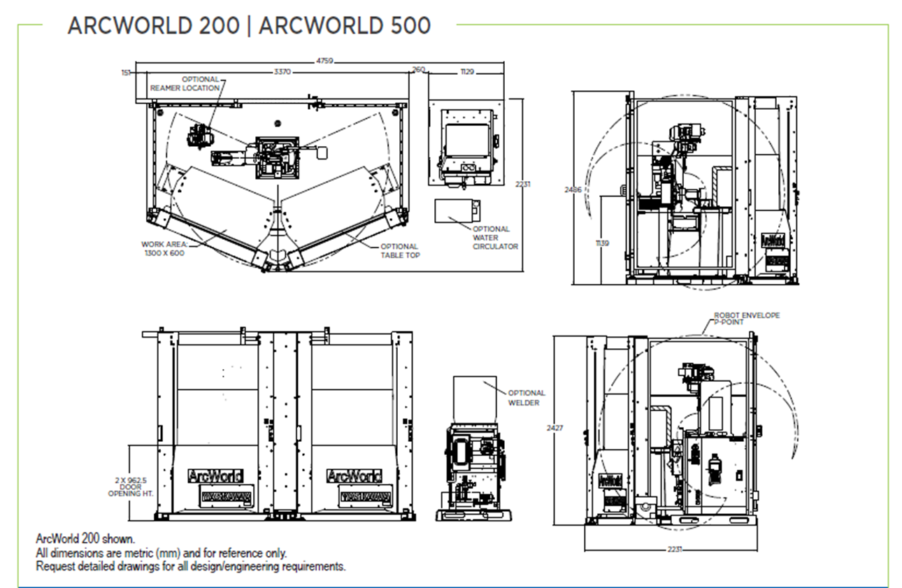
Task: Select the 2486 height dimension
Action: pyautogui.click(x=573, y=189)
